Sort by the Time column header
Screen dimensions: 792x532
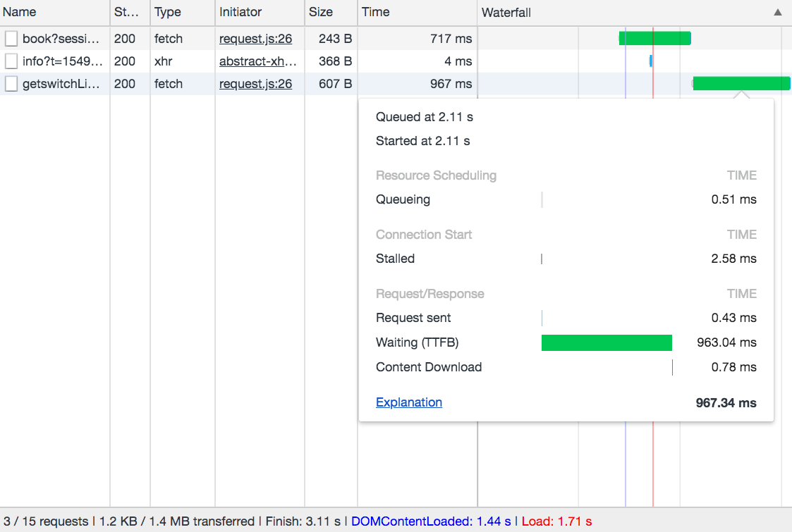(418, 12)
